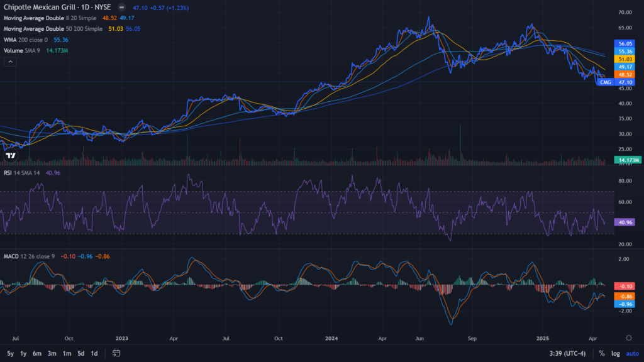Click the CMG price label tag
Screen dimensions: 644x362
606,82
